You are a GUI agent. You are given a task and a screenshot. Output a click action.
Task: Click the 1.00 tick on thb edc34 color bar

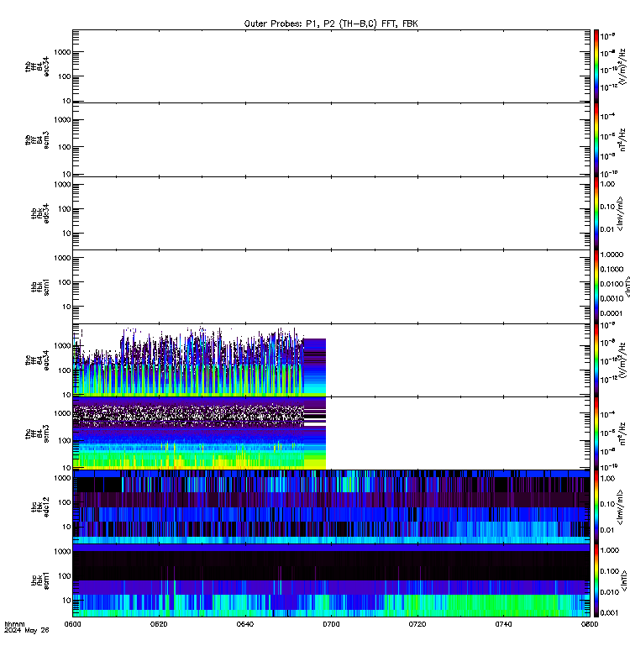(x=607, y=184)
